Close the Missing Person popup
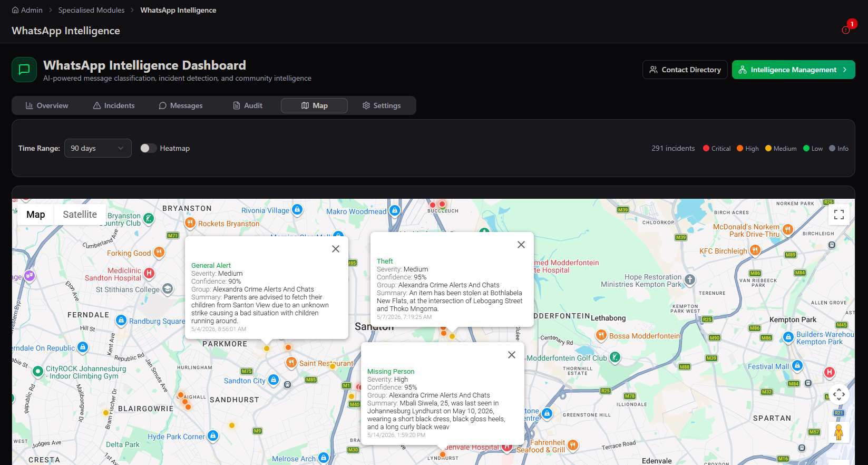This screenshot has height=465, width=868. (512, 355)
